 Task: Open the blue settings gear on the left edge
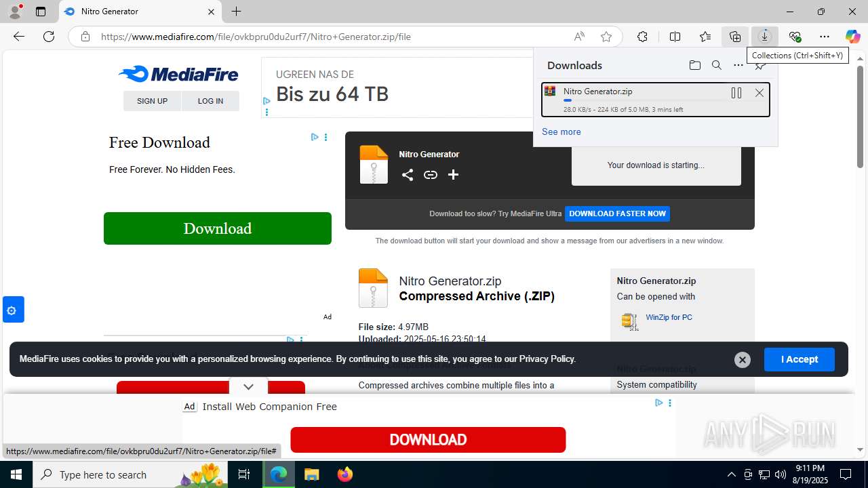point(12,310)
